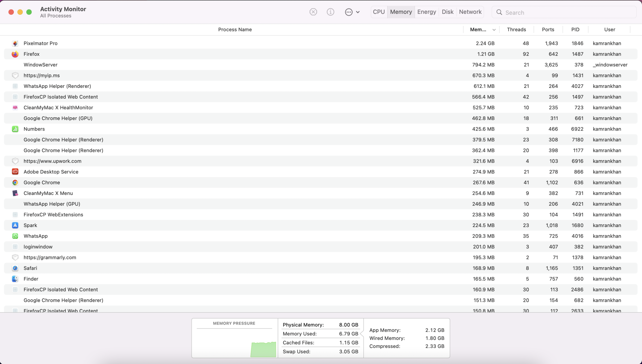Click the shield icon beside https://www.upwork.com
This screenshot has width=642, height=364.
click(15, 161)
